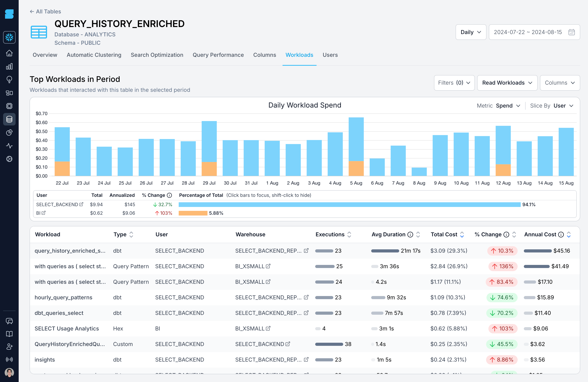Sort table by Type column

131,235
